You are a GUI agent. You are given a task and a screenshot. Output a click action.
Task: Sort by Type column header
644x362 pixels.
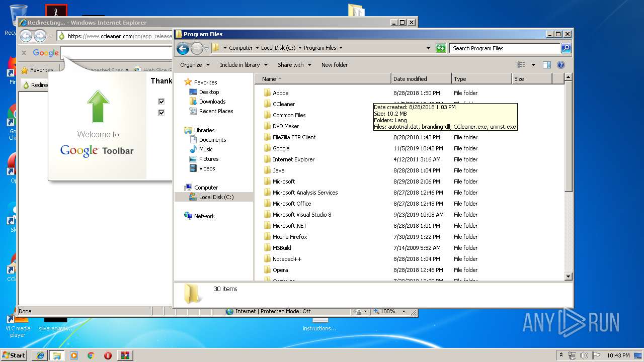tap(481, 79)
